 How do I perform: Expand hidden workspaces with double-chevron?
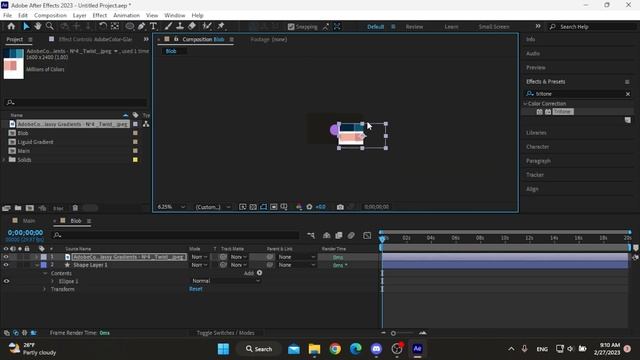point(538,26)
